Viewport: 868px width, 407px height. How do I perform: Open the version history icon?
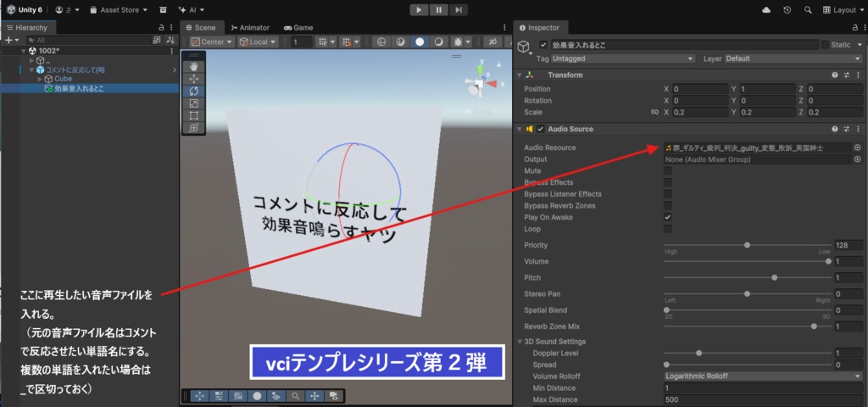click(x=787, y=10)
